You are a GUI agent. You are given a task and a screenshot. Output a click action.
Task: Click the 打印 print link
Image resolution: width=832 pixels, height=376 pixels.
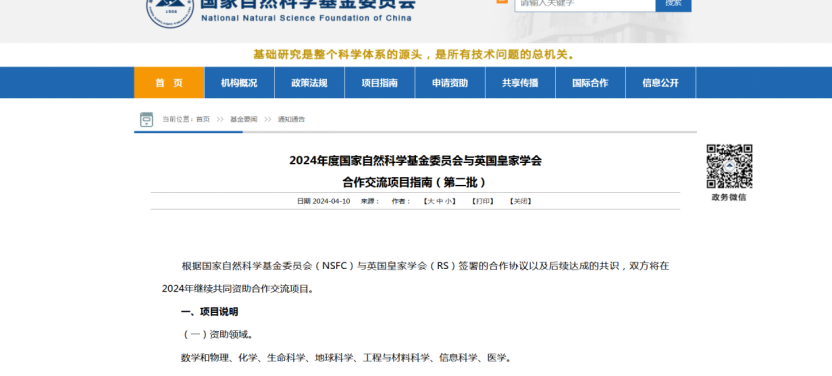(x=482, y=202)
